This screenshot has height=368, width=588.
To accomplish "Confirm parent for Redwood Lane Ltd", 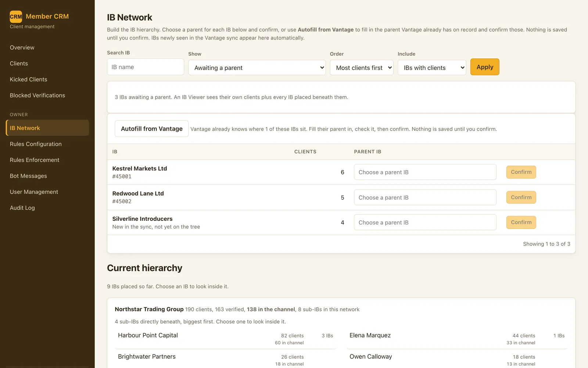I will [x=521, y=197].
